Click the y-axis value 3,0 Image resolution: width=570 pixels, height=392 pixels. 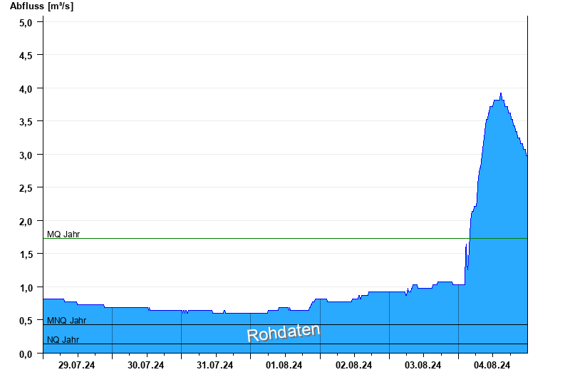[26, 155]
